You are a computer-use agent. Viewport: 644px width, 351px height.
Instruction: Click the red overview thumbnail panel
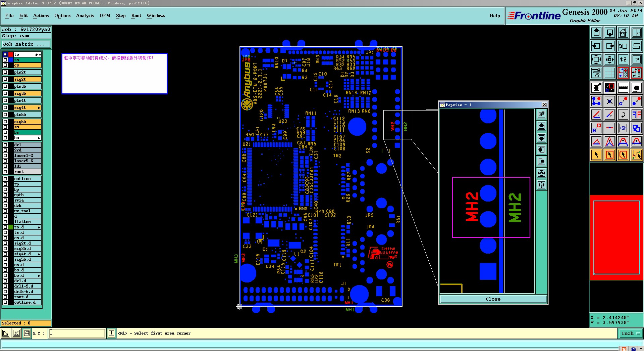click(x=616, y=237)
